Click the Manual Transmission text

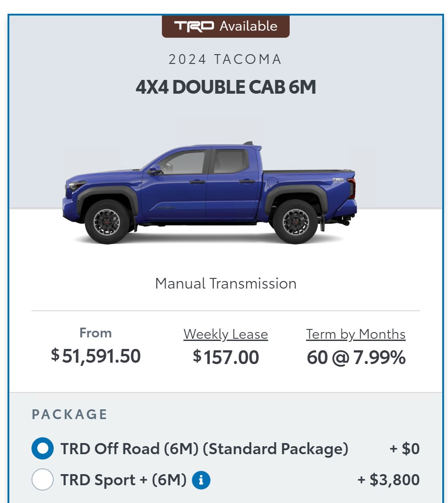(226, 284)
